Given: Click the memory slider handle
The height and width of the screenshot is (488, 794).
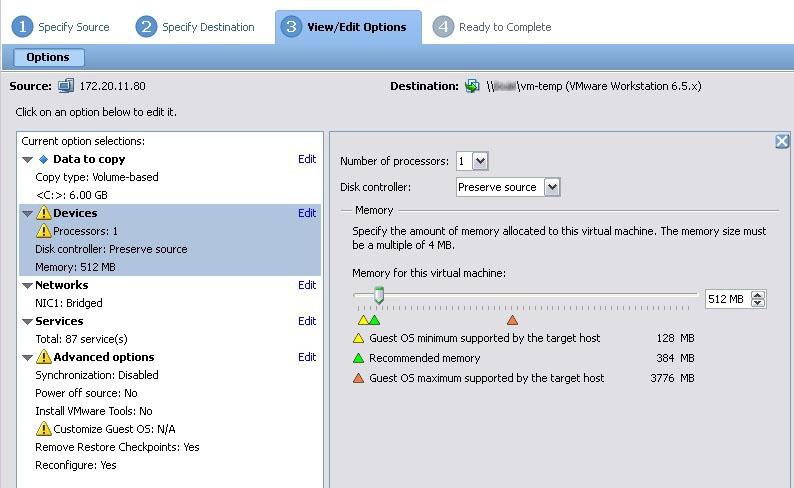Looking at the screenshot, I should 378,295.
